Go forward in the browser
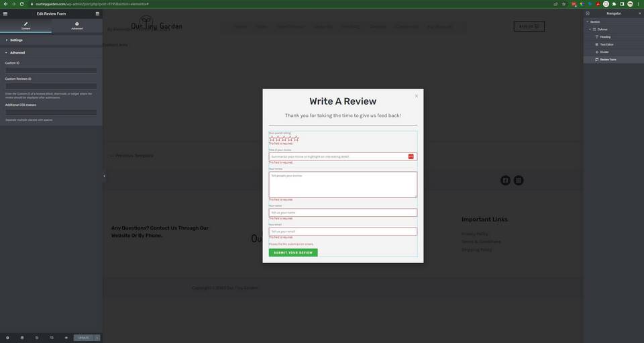This screenshot has height=343, width=644. tap(13, 4)
